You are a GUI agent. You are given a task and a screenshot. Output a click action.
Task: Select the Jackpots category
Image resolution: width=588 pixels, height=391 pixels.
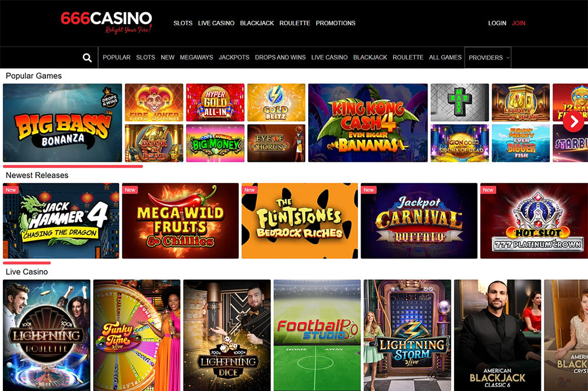tap(234, 58)
